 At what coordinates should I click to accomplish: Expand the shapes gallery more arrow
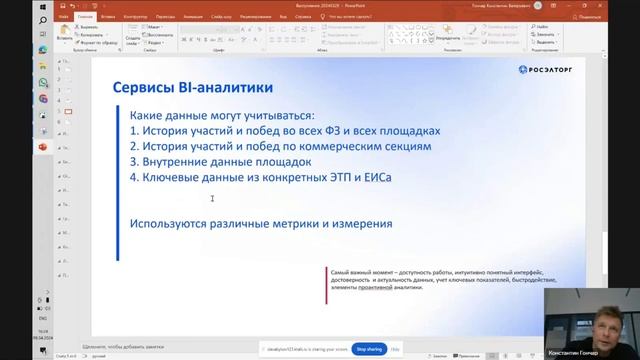pos(431,41)
